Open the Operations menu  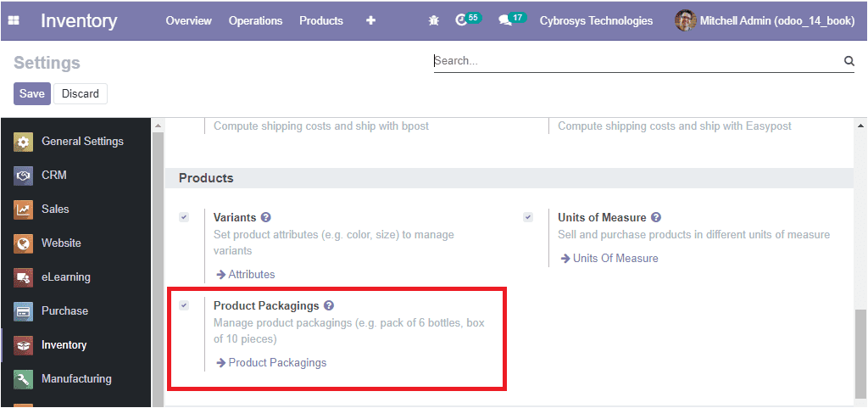pos(256,20)
